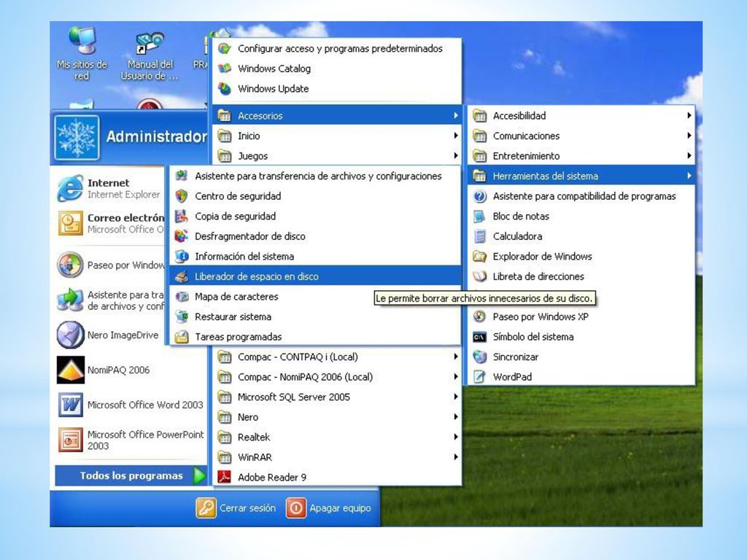Expand Entretenimiento submenu arrow

click(x=689, y=156)
